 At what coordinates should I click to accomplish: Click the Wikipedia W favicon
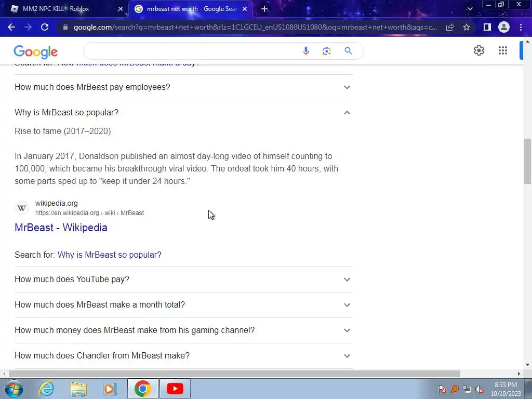point(22,208)
